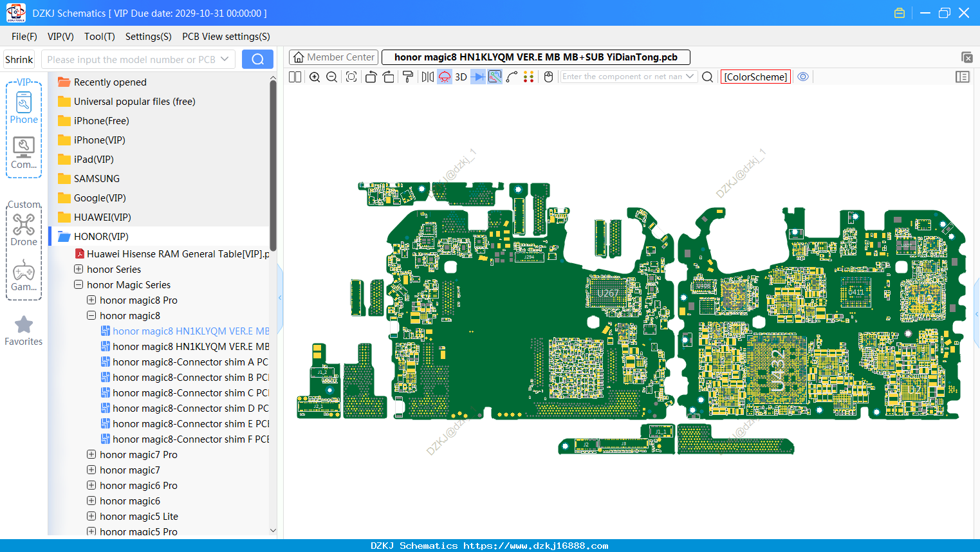This screenshot has height=552, width=980.
Task: Toggle the eye visibility icon
Action: (803, 77)
